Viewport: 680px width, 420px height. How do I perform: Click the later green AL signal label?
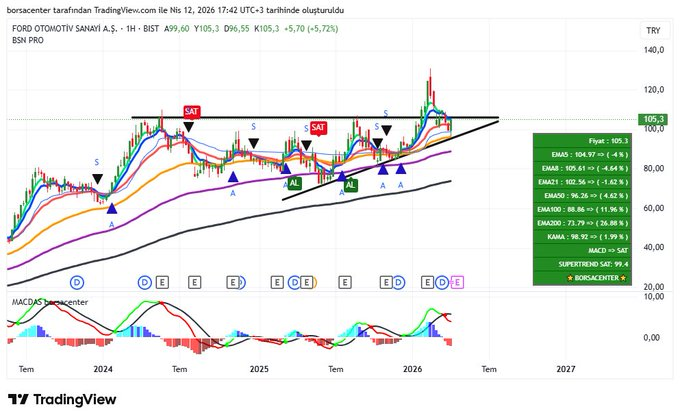pyautogui.click(x=350, y=185)
